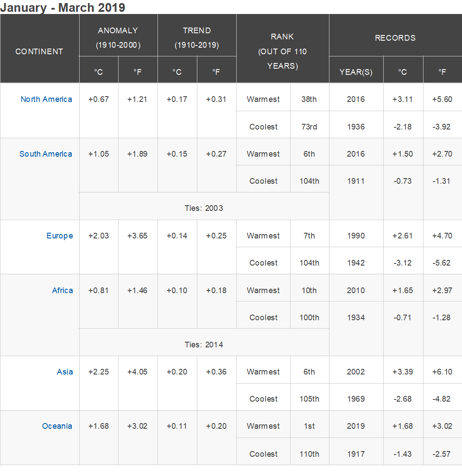Screen dimensions: 462x476
Task: Click the 1936 record year cell
Action: (x=356, y=127)
